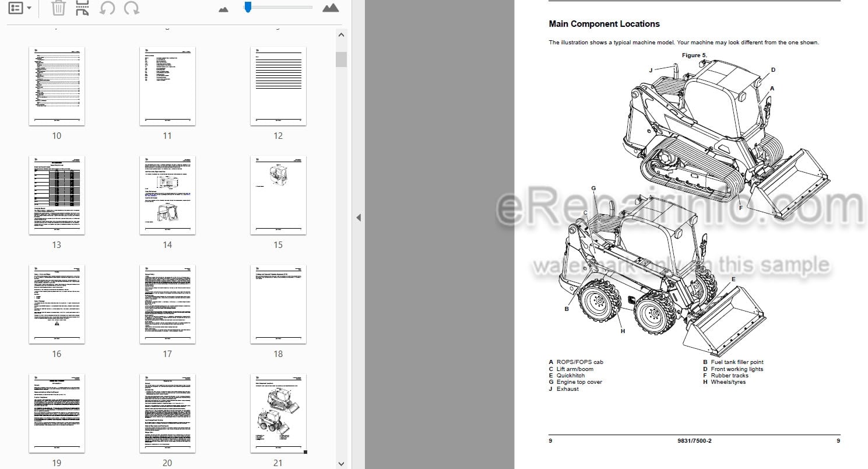Click page number label '17' under thumbnail
Image resolution: width=868 pixels, height=469 pixels.
(167, 354)
